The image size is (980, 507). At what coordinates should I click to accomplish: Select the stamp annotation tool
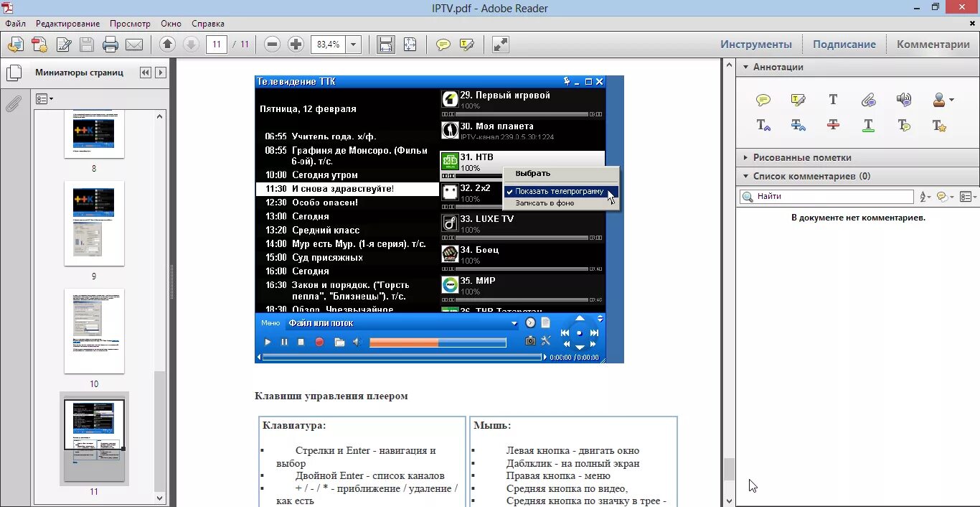tap(939, 101)
